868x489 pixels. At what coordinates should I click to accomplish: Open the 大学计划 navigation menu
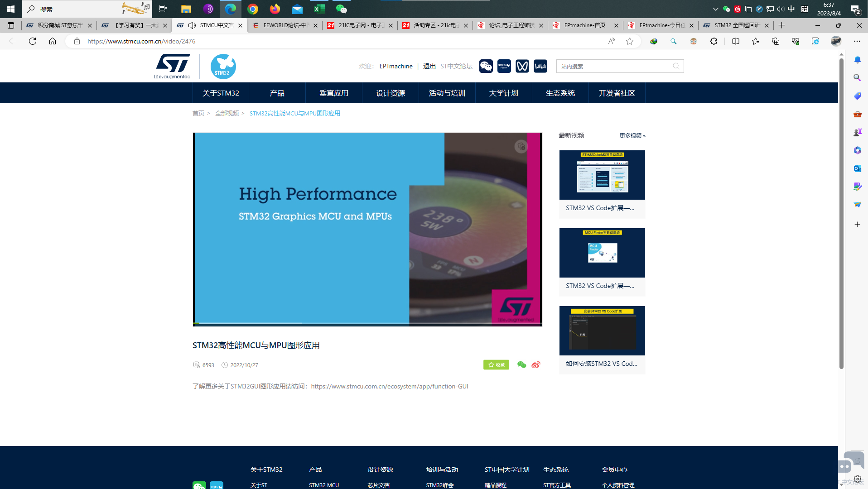(504, 93)
